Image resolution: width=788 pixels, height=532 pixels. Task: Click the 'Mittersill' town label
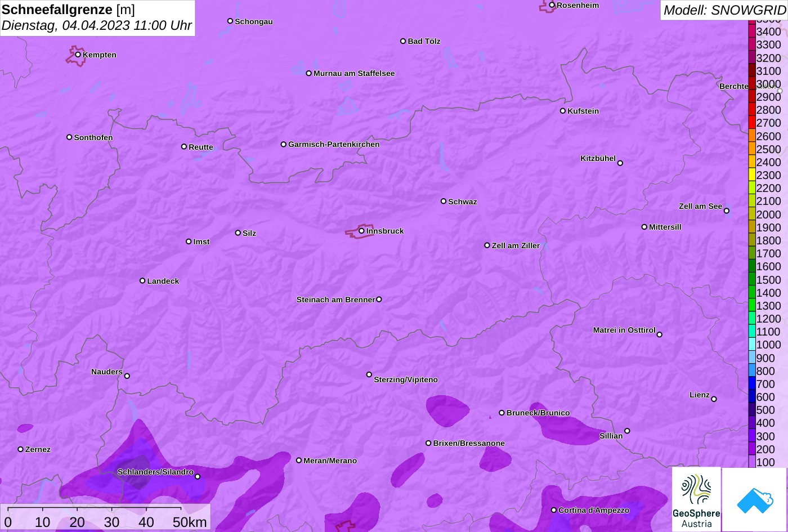pos(665,227)
